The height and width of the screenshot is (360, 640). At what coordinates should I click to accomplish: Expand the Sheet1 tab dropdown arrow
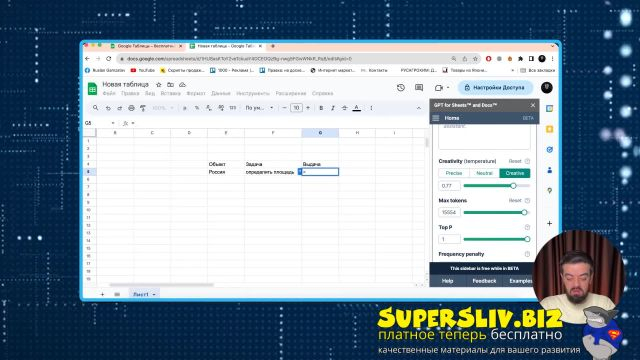154,295
